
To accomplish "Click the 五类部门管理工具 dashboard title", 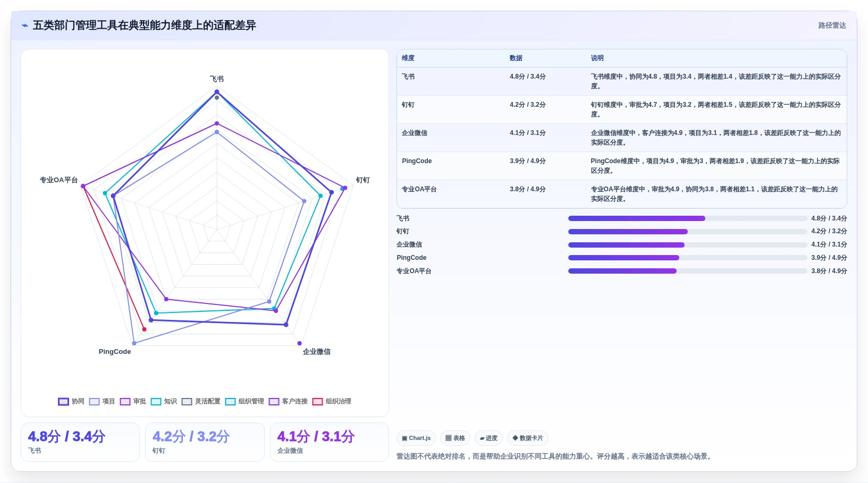I will (x=145, y=26).
